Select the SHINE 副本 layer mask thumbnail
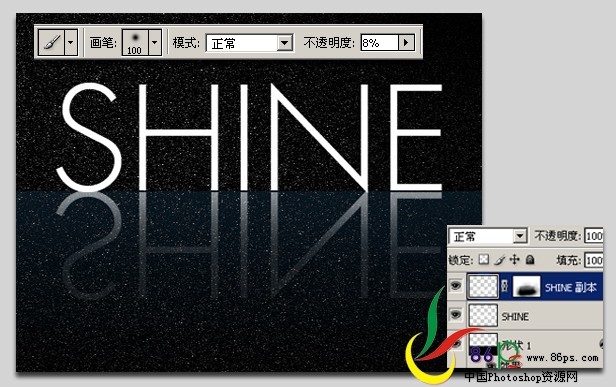This screenshot has height=387, width=616. [526, 286]
